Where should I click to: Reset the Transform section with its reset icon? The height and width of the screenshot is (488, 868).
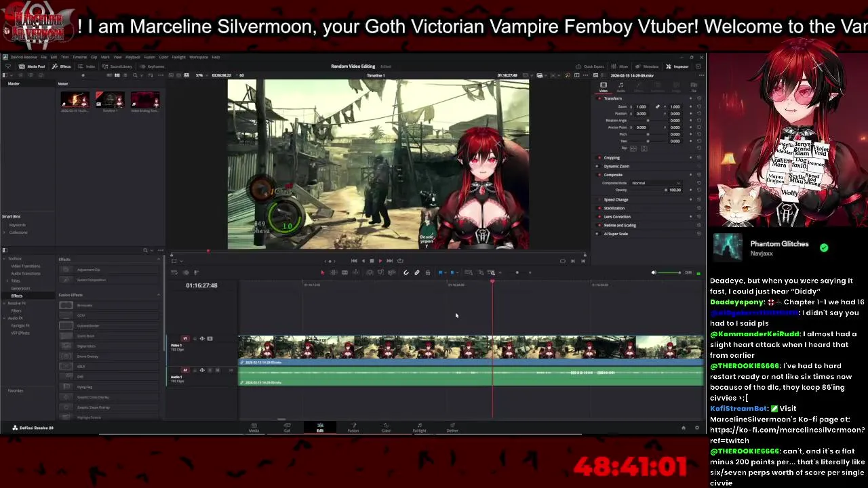[x=699, y=98]
